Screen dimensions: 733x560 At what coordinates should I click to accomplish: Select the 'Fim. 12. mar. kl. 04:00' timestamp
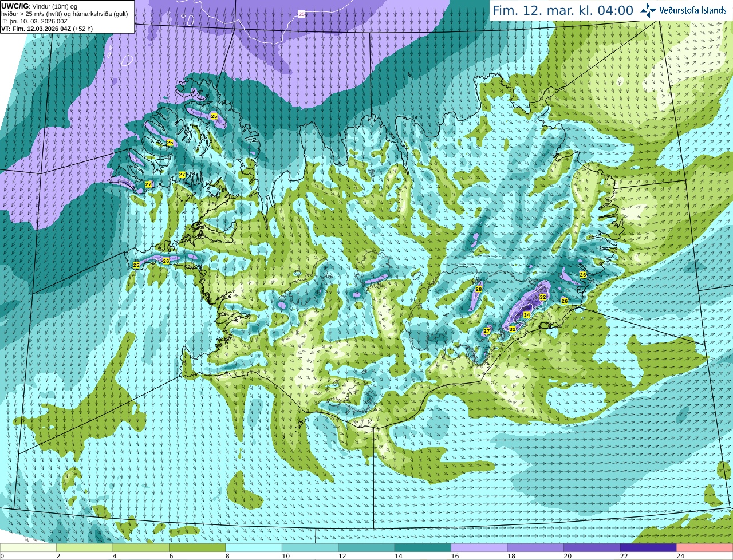point(563,10)
